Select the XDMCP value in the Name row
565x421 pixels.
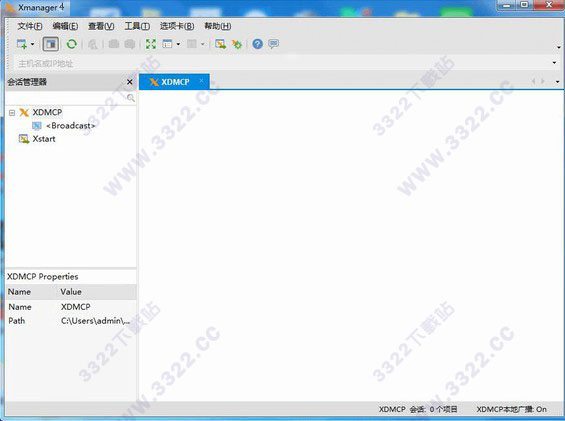pyautogui.click(x=76, y=307)
